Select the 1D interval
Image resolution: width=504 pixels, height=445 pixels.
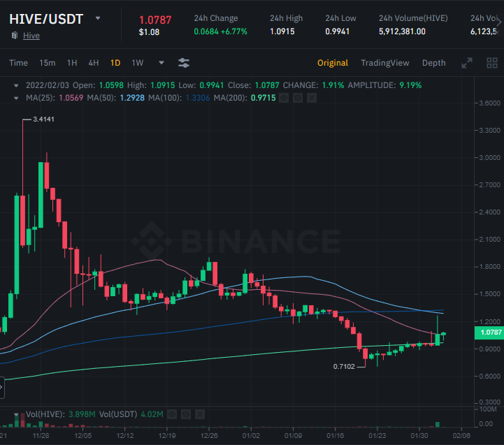[115, 63]
